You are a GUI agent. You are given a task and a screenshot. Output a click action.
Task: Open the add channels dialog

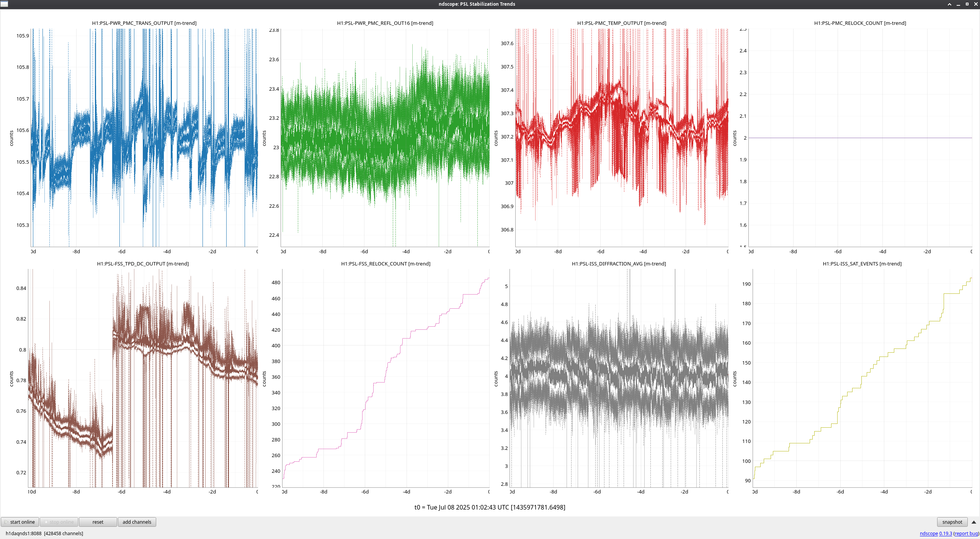(x=137, y=522)
